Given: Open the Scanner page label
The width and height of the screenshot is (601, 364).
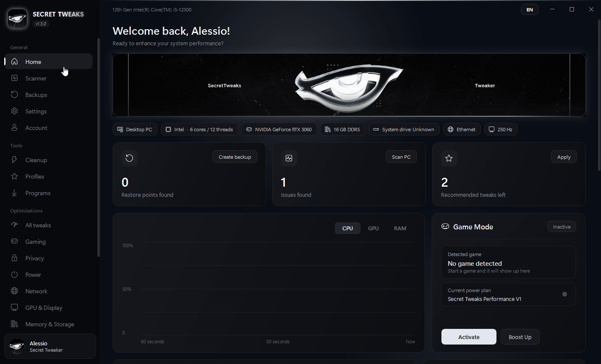Looking at the screenshot, I should point(36,78).
